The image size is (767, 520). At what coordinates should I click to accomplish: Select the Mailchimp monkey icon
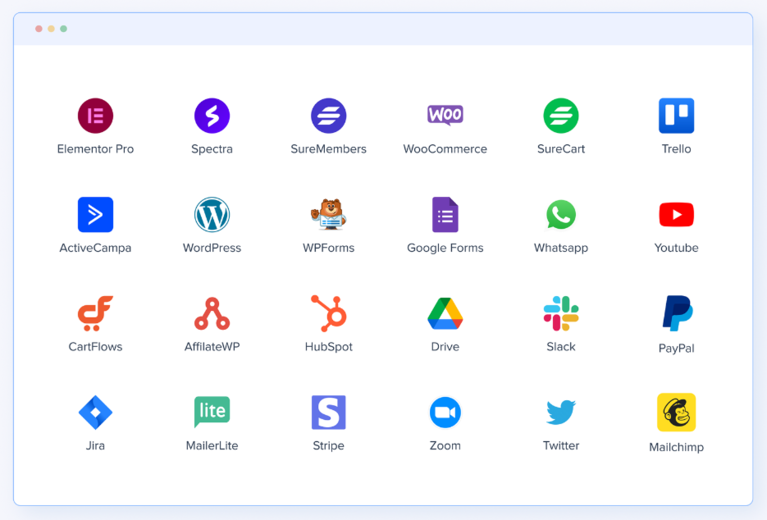(677, 412)
